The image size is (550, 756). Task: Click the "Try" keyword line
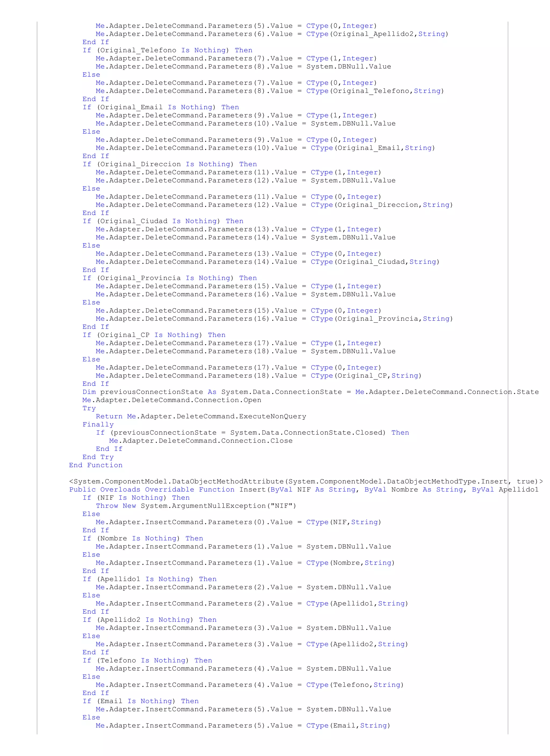89,409
